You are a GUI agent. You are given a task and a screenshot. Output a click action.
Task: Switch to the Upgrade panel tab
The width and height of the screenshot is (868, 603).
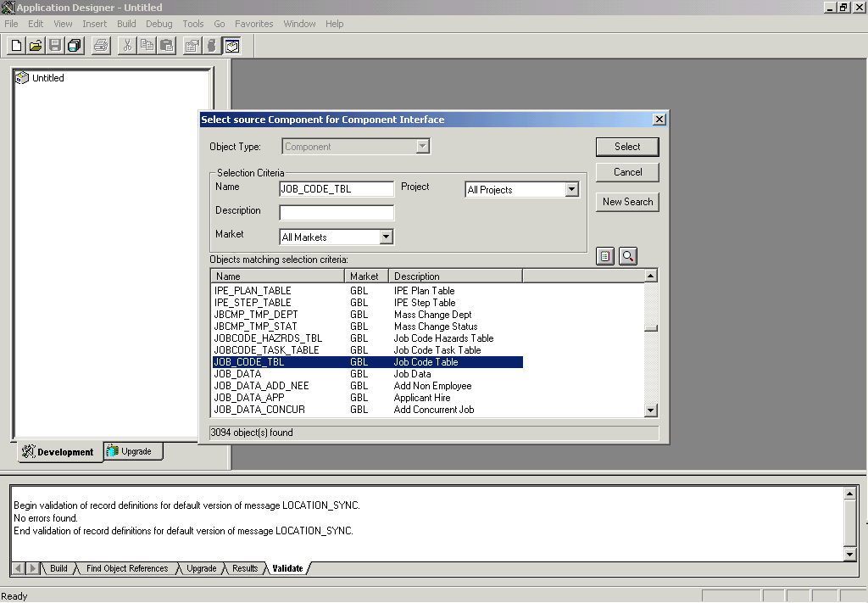pos(133,452)
